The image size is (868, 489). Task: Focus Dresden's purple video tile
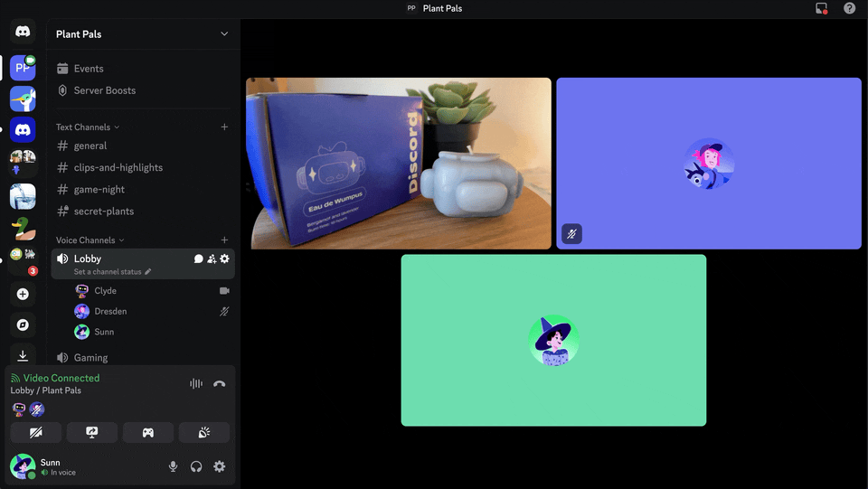[709, 164]
